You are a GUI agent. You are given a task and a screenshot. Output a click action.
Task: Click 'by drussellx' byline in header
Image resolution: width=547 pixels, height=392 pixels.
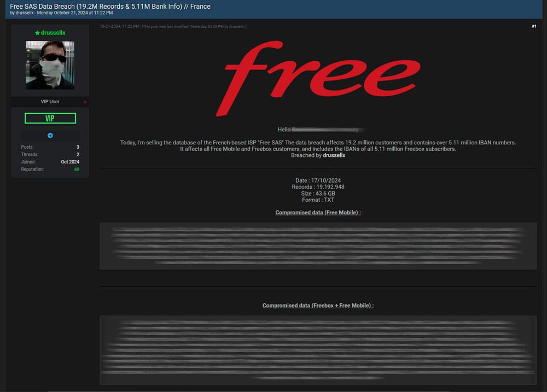tap(22, 13)
